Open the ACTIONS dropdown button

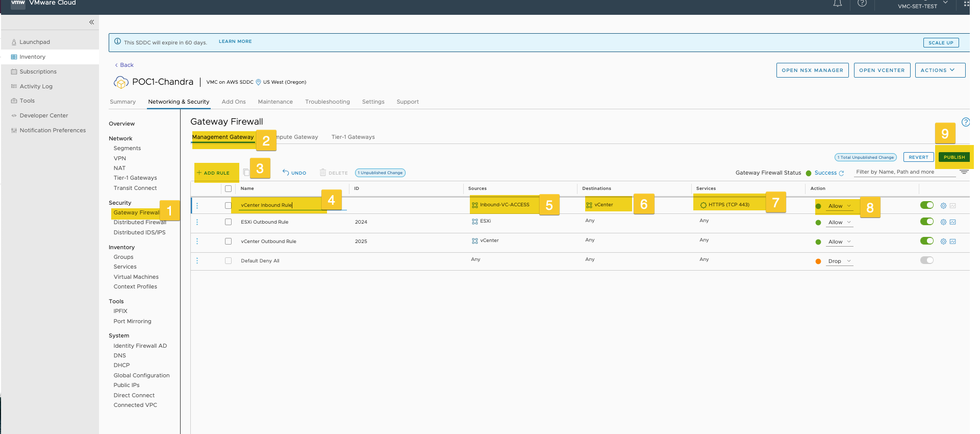point(940,70)
